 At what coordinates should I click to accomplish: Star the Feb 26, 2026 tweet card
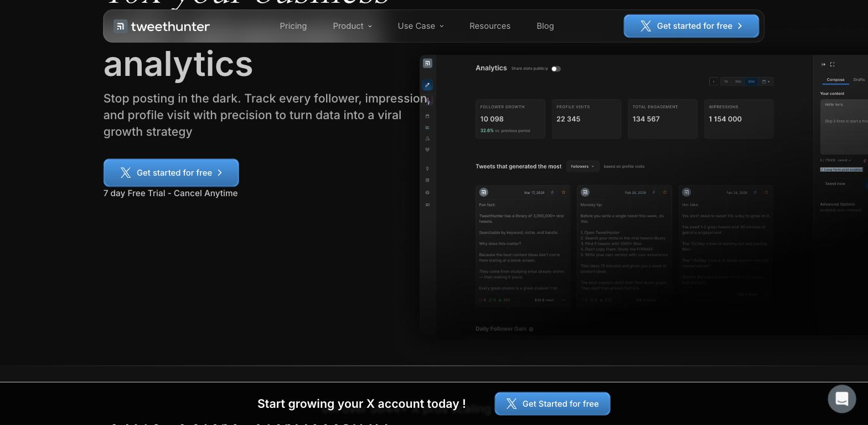click(665, 192)
